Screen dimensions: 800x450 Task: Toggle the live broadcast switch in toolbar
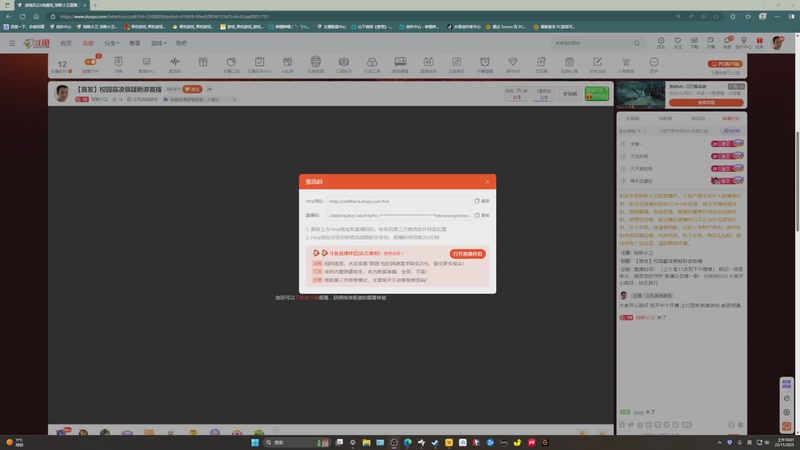coord(90,62)
